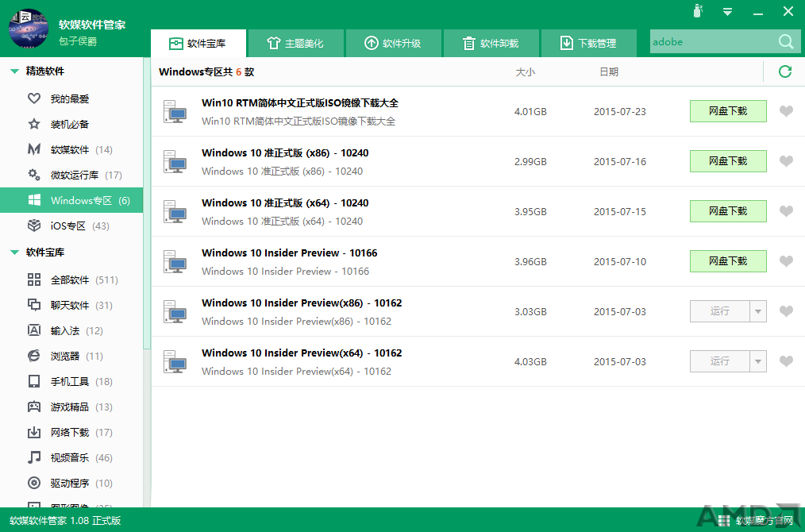805x532 pixels.
Task: Switch to the 软件卸载 tab
Action: [x=491, y=43]
